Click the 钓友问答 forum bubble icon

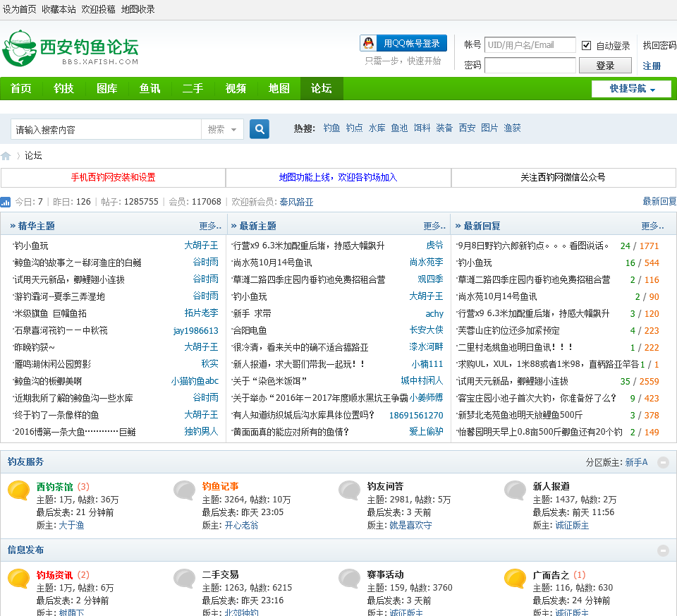(x=349, y=490)
